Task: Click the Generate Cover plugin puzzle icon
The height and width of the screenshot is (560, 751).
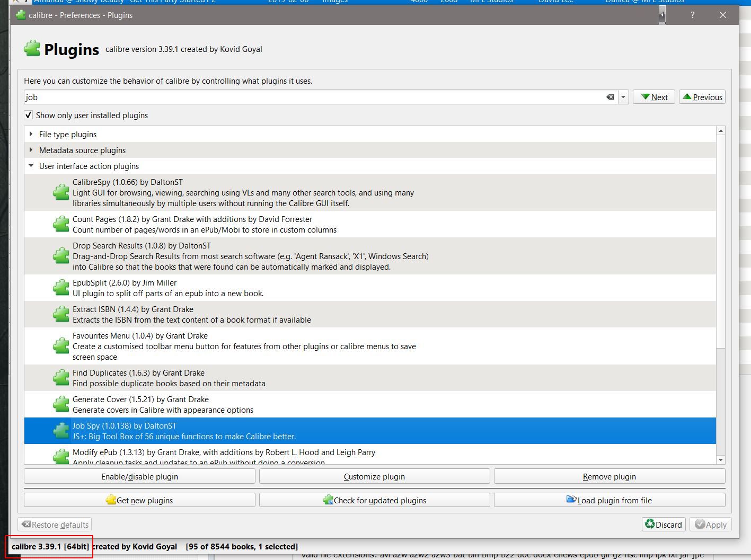Action: click(61, 404)
